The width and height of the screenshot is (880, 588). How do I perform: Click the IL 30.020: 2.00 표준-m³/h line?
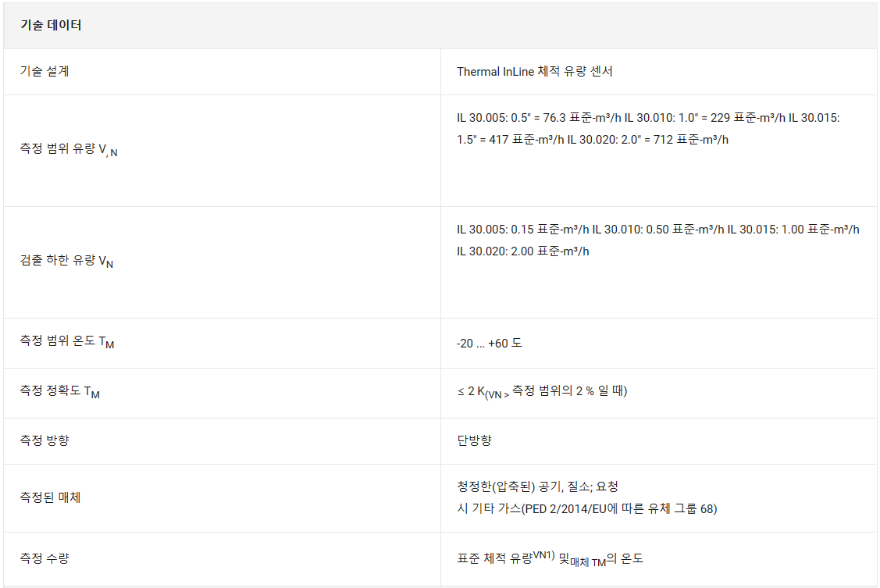[523, 251]
